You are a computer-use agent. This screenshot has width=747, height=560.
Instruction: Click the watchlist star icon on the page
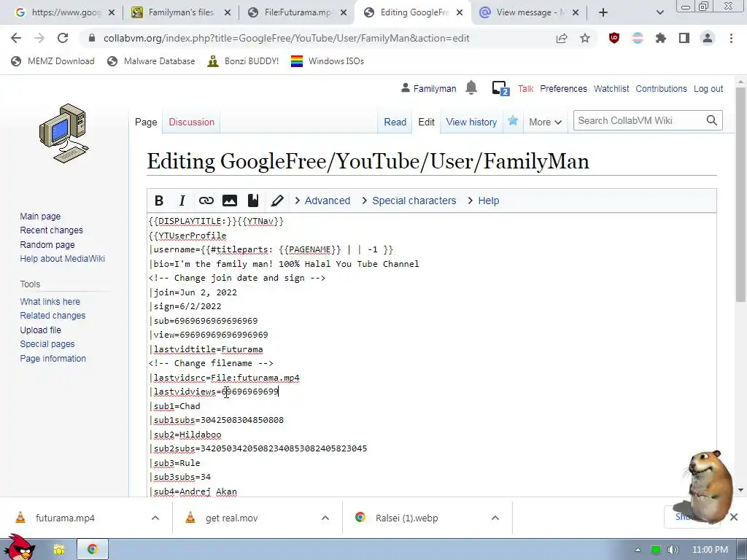513,121
